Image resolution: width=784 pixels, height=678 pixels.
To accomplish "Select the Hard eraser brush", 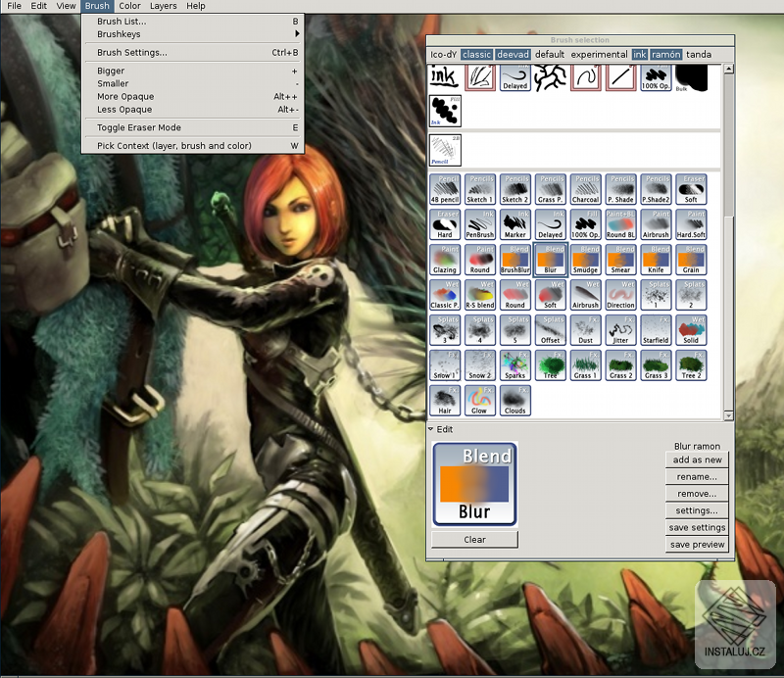I will [x=445, y=224].
